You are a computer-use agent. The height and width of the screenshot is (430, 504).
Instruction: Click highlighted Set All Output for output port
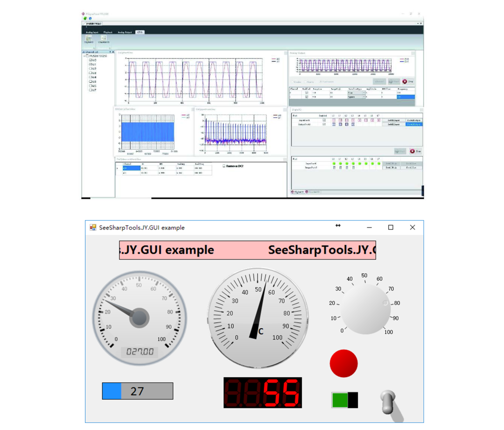coord(414,124)
